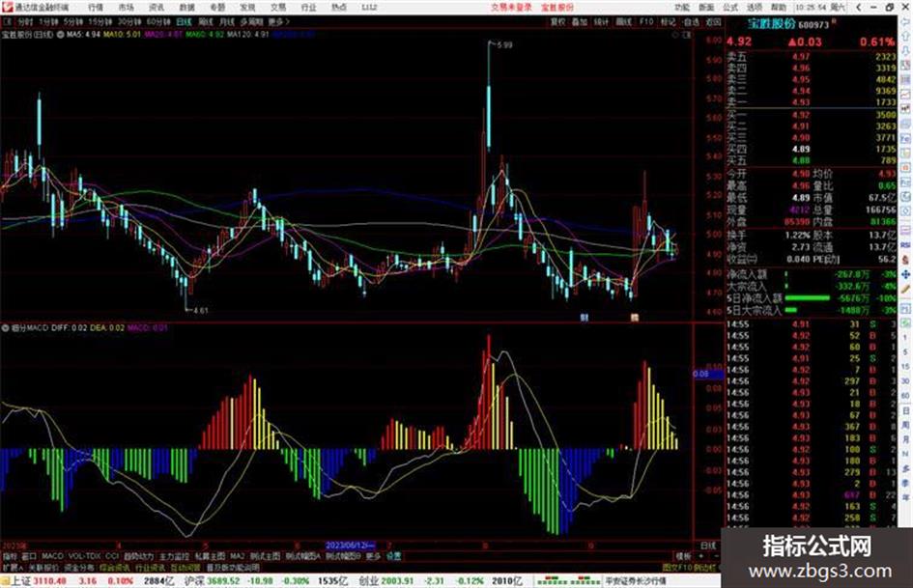Viewport: 913px width, 588px height.
Task: Open the 公式 menu at top right
Action: tap(730, 8)
